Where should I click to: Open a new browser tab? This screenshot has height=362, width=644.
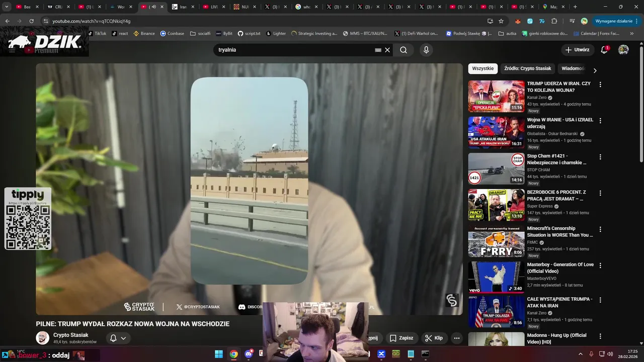575,7
